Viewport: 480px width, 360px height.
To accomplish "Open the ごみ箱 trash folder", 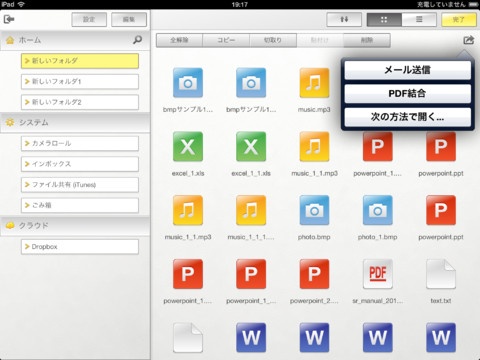I will coord(80,205).
